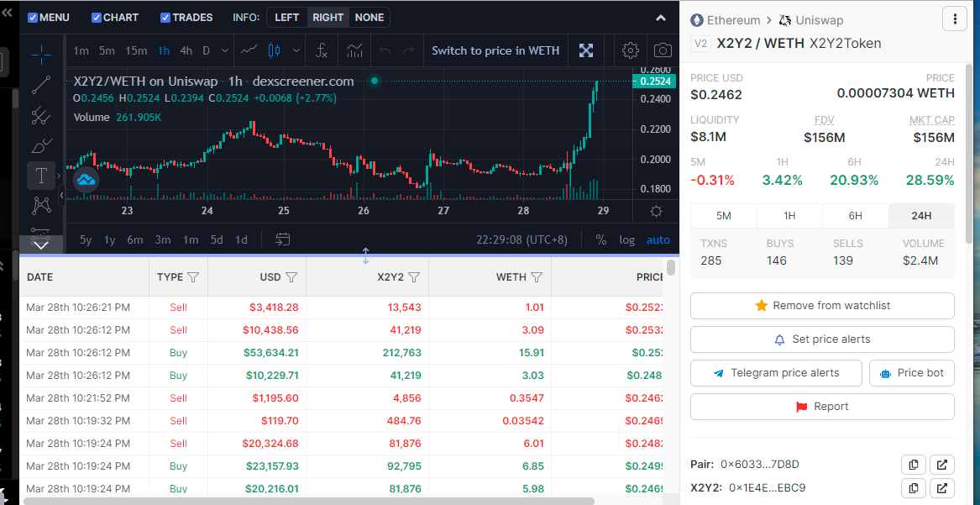Toggle auto scale on chart
Image resolution: width=980 pixels, height=505 pixels.
coord(658,240)
